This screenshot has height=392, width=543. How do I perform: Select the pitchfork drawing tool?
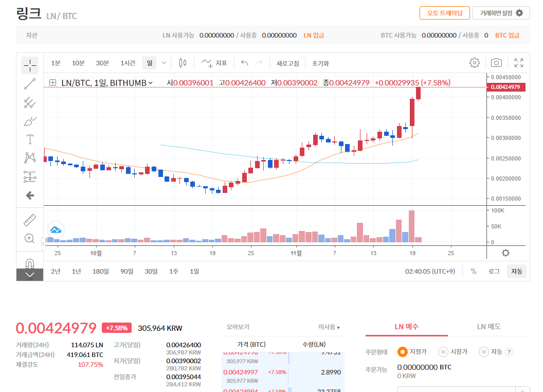click(x=30, y=102)
